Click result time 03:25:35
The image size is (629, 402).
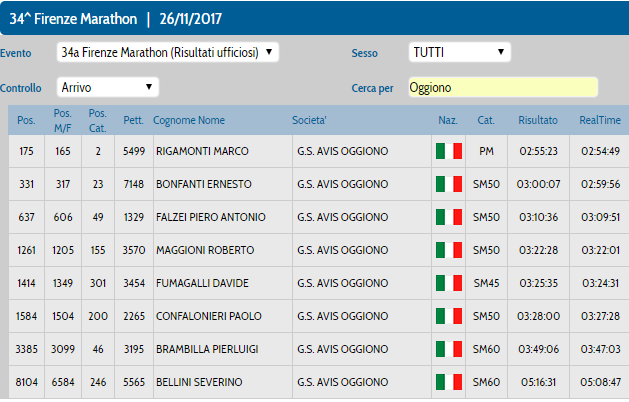tap(538, 283)
